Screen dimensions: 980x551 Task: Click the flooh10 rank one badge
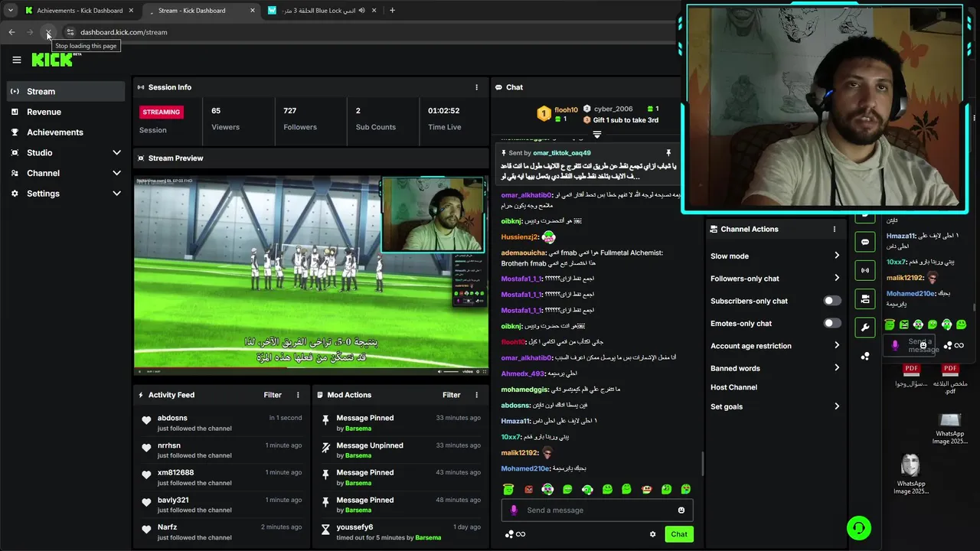[x=544, y=114]
